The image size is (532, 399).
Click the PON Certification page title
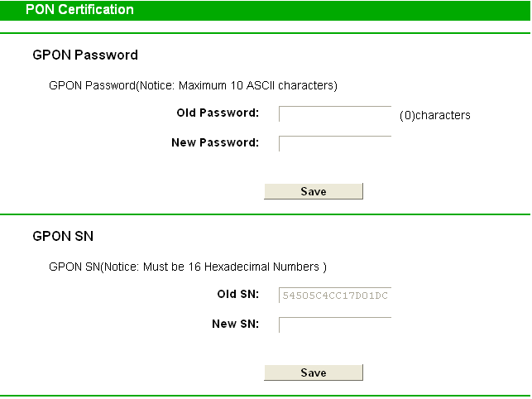(x=79, y=10)
